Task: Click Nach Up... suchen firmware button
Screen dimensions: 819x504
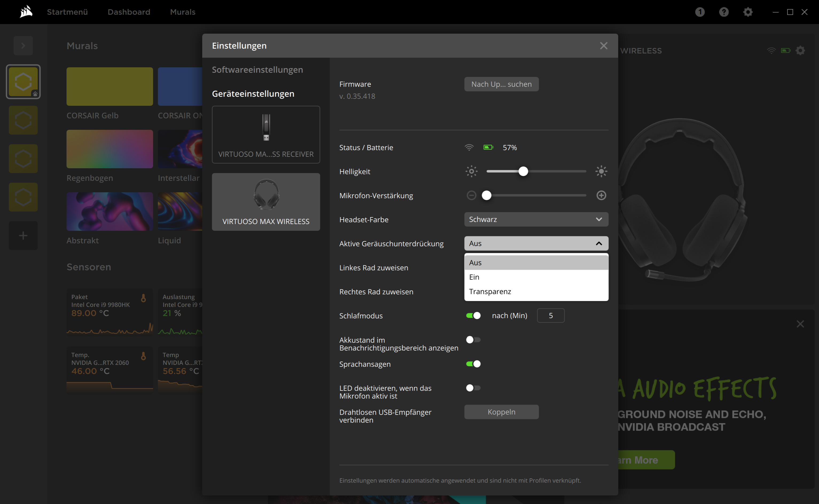Action: [501, 84]
